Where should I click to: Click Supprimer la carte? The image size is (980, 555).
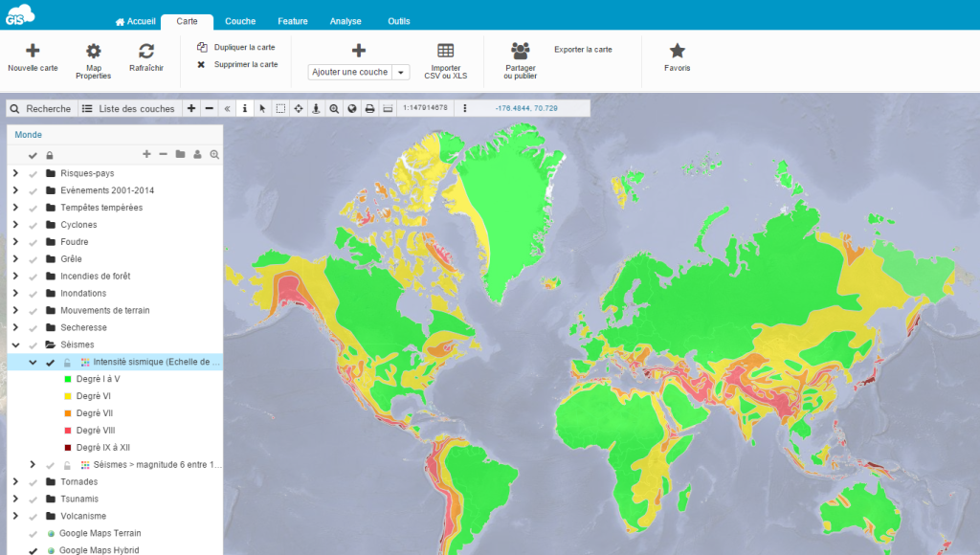[237, 64]
